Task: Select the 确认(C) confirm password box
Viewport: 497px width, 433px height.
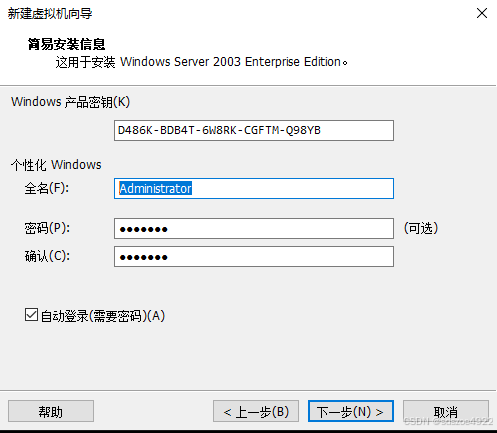Action: (254, 256)
